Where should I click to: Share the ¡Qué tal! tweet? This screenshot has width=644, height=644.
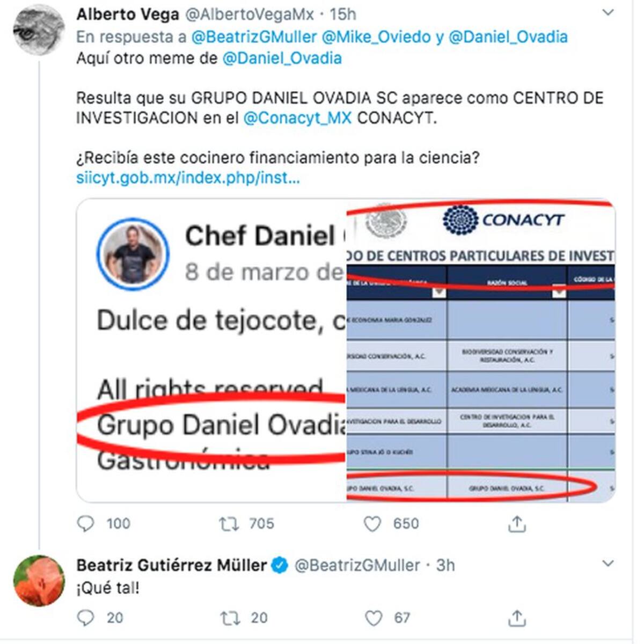(516, 618)
